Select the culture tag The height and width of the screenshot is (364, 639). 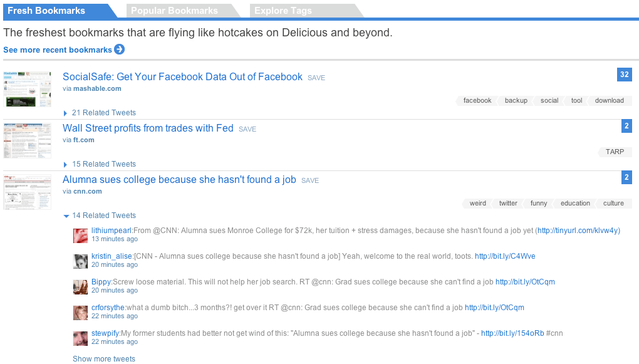[613, 204]
